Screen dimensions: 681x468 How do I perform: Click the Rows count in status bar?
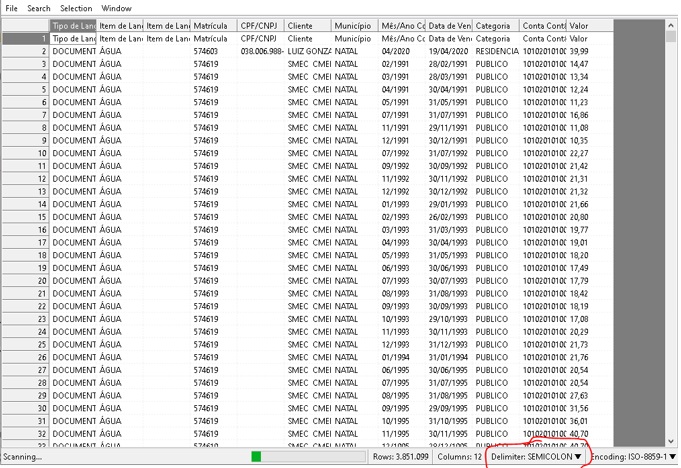[400, 456]
